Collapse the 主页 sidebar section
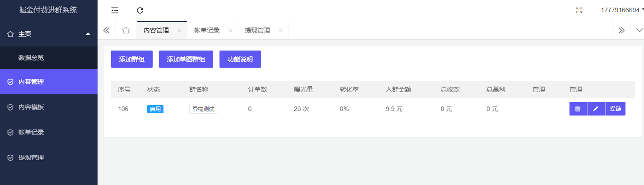644x185 pixels. tap(88, 34)
